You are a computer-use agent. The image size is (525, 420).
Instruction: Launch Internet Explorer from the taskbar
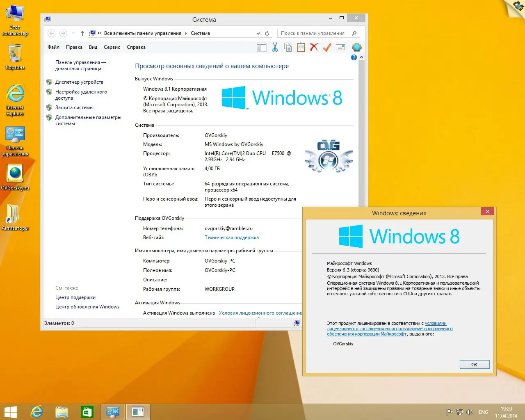coord(37,412)
